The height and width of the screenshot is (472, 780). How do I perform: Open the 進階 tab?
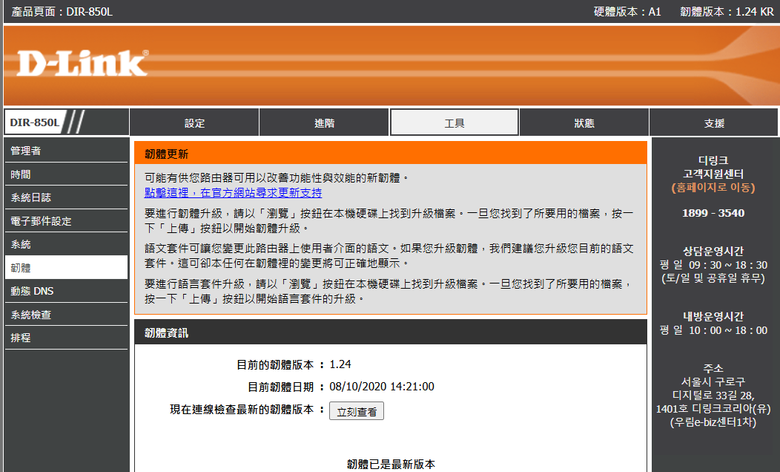324,122
